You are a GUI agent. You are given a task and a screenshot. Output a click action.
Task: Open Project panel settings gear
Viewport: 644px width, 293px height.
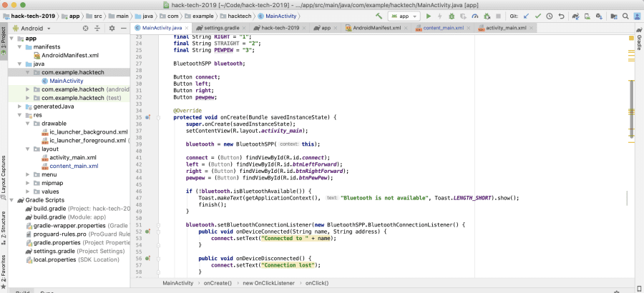(x=112, y=29)
